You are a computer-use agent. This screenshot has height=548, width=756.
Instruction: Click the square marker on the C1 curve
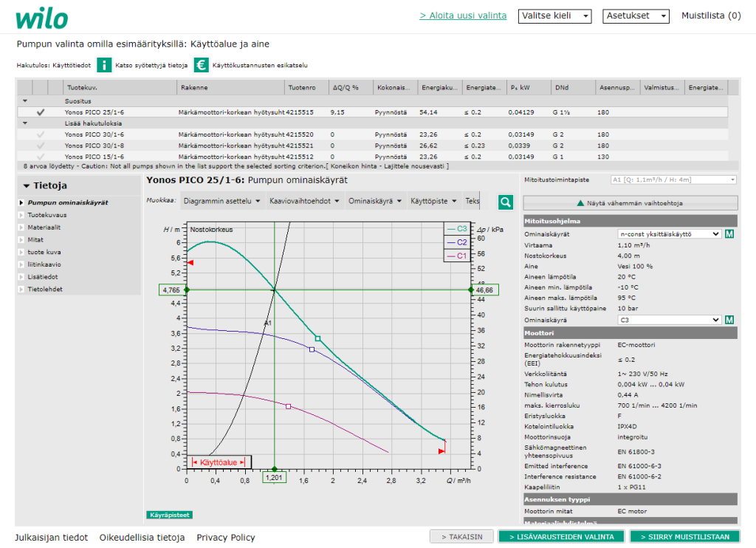tap(288, 406)
